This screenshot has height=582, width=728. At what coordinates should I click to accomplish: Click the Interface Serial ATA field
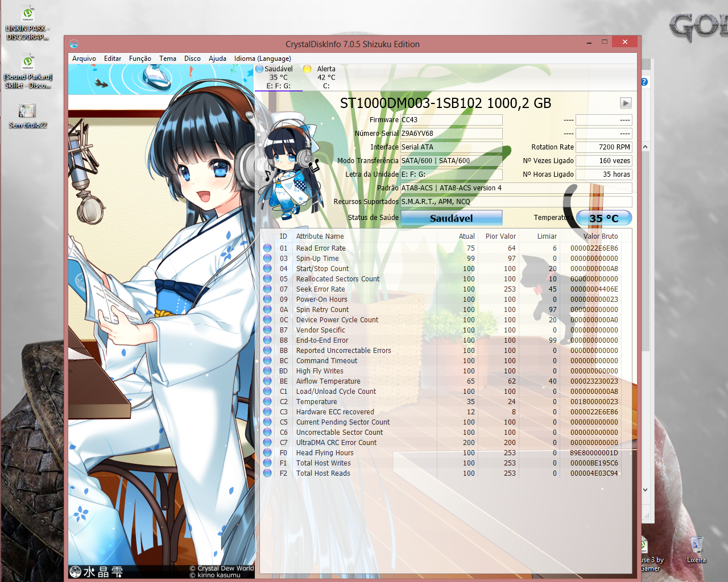452,147
